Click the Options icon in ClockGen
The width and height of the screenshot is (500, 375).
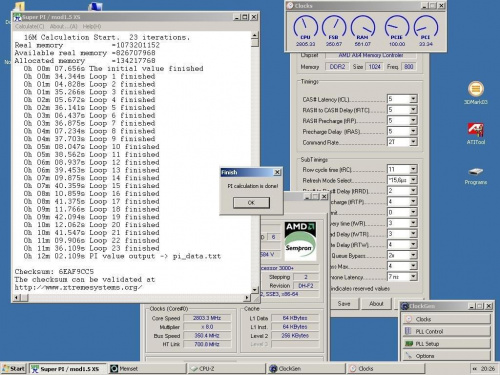tap(408, 356)
